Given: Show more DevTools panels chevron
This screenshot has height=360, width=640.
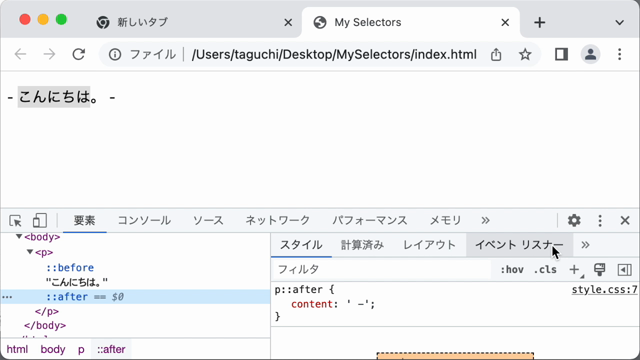Looking at the screenshot, I should [x=485, y=220].
